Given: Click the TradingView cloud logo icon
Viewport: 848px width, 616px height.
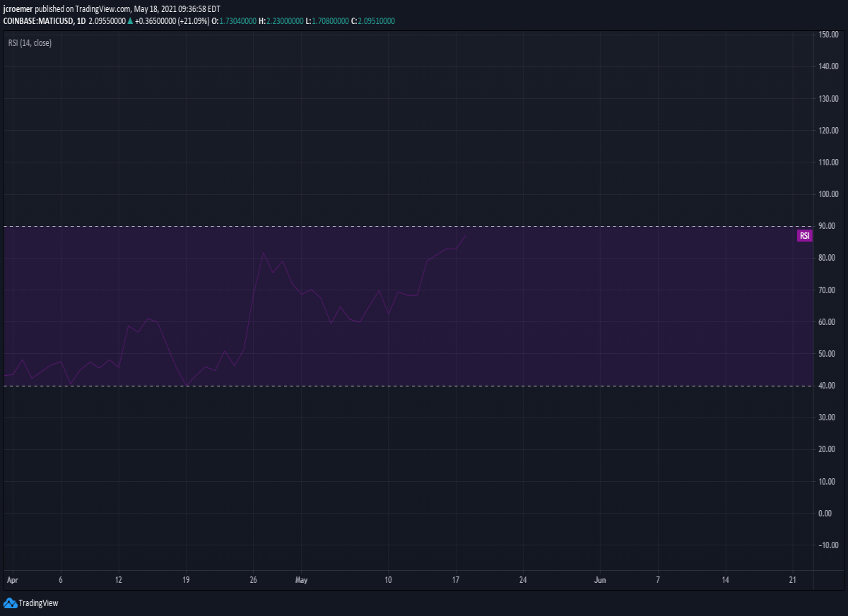Looking at the screenshot, I should (x=10, y=603).
